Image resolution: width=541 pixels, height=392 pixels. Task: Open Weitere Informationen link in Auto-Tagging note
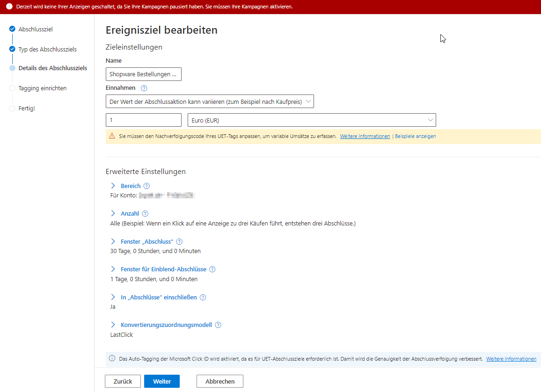click(x=512, y=359)
